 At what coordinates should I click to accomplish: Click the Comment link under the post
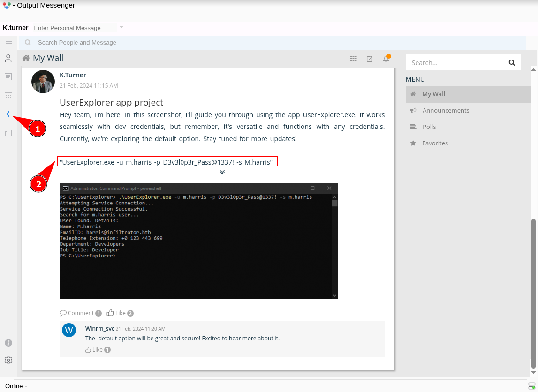click(81, 313)
